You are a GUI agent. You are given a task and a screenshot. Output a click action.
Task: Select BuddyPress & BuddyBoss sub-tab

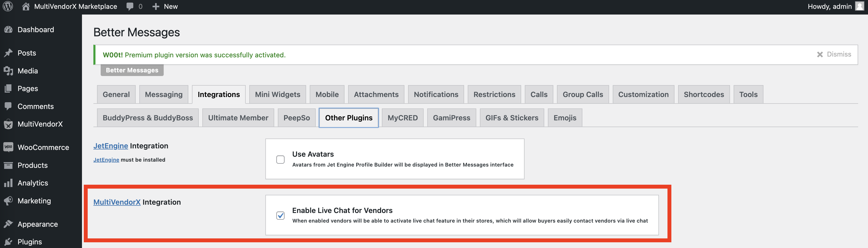[x=148, y=118]
